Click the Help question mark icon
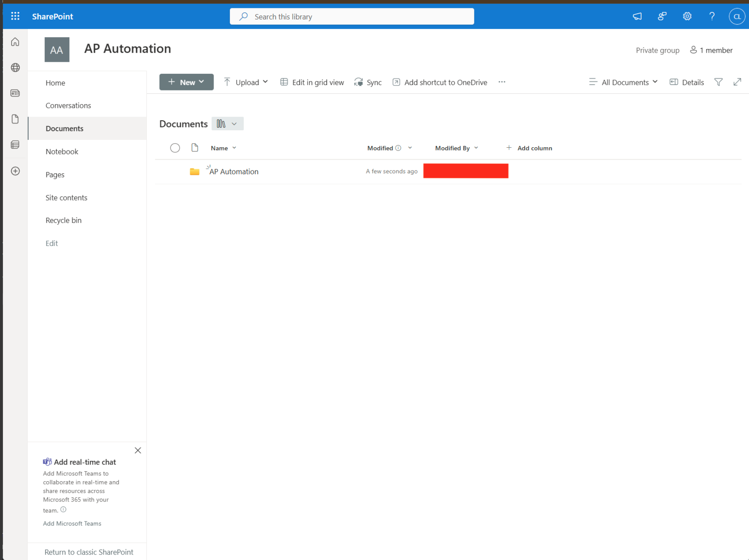749x560 pixels. point(712,16)
